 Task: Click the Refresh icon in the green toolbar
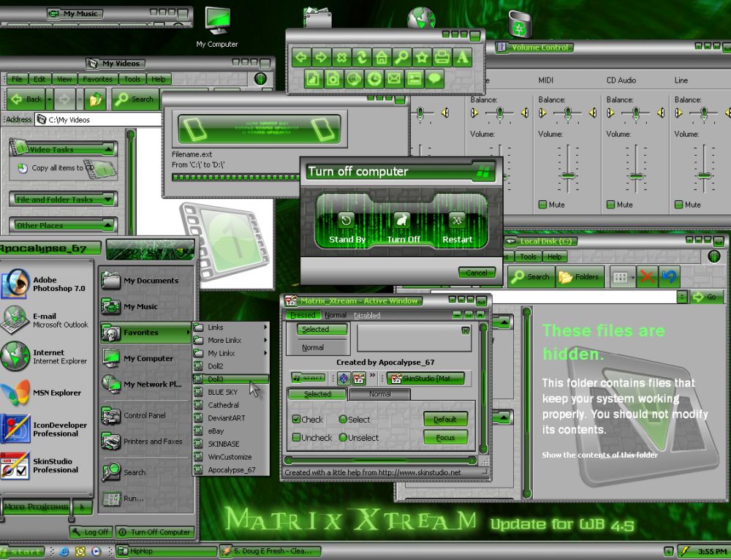pos(361,57)
